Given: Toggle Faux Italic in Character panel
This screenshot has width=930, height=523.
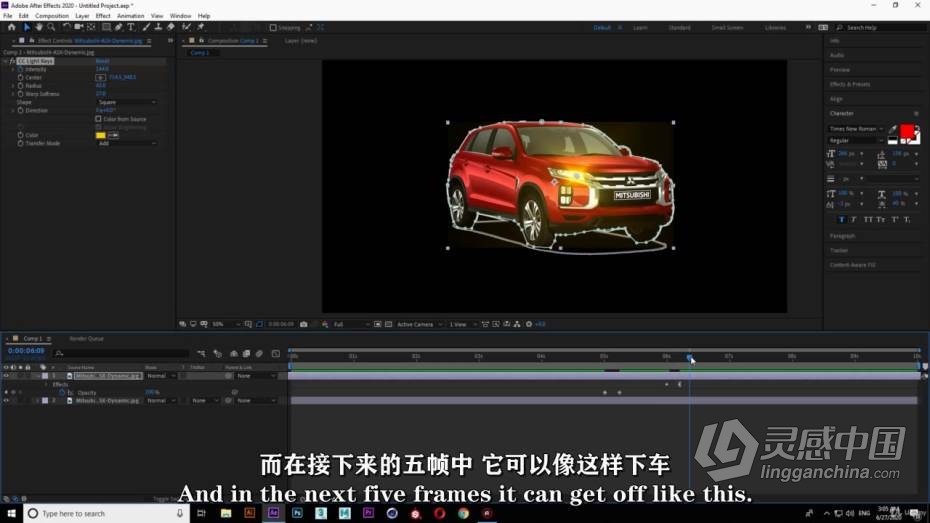Looking at the screenshot, I should [x=853, y=219].
